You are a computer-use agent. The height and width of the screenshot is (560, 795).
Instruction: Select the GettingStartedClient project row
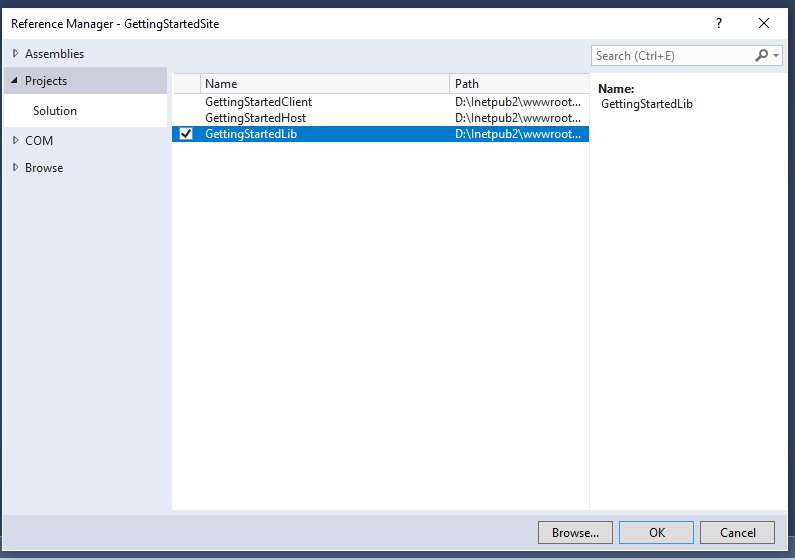259,102
